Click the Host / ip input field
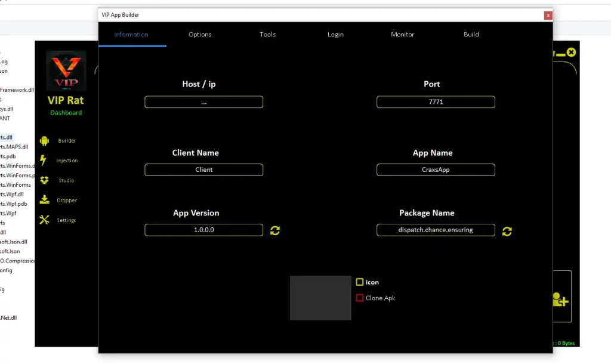 [x=203, y=102]
